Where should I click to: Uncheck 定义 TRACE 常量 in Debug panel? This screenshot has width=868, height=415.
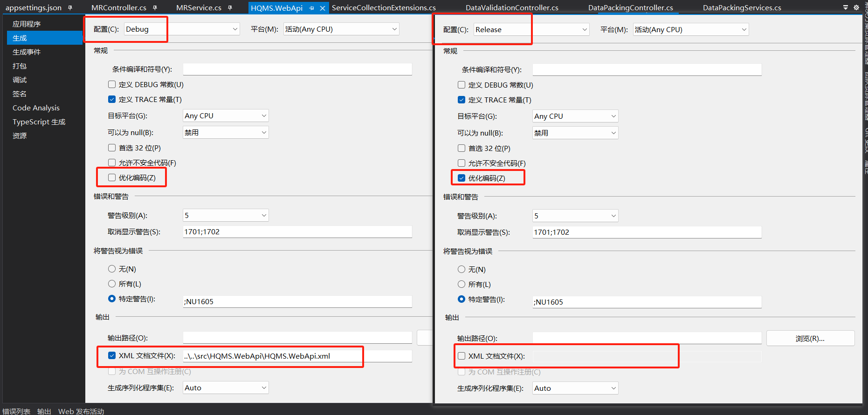112,99
